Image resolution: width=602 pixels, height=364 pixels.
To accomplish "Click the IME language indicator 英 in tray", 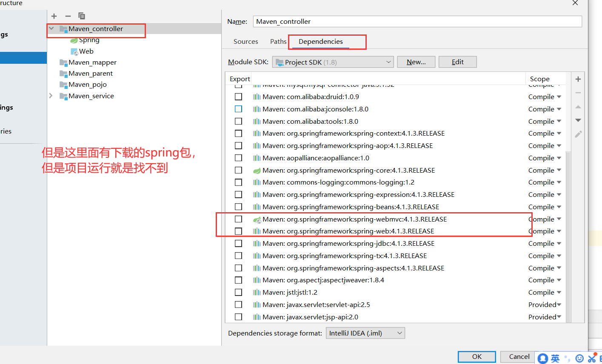I will (x=555, y=358).
